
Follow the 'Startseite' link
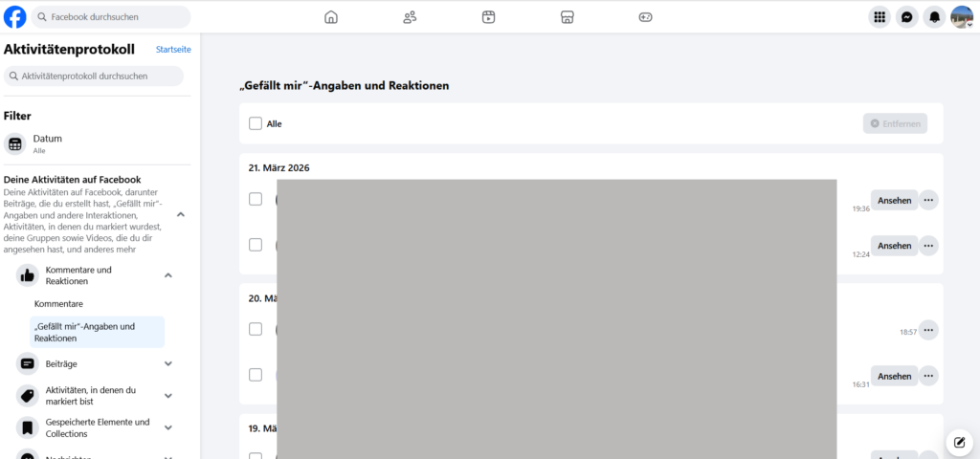point(173,49)
